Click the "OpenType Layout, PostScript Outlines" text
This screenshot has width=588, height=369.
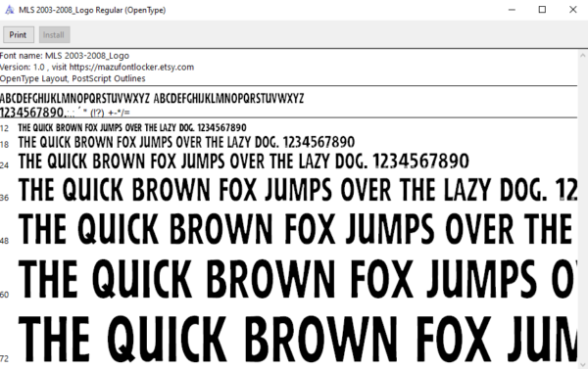(x=73, y=78)
